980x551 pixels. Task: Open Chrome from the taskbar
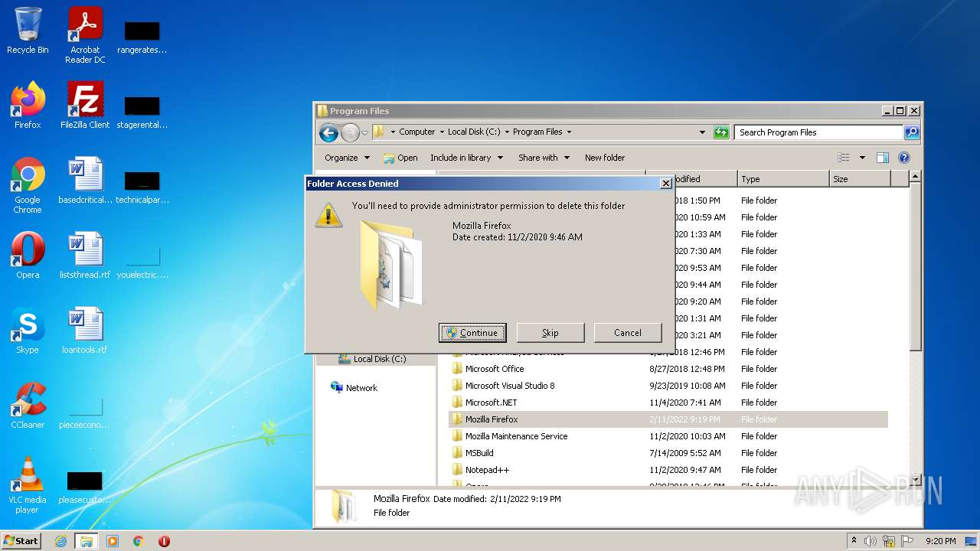pyautogui.click(x=139, y=541)
